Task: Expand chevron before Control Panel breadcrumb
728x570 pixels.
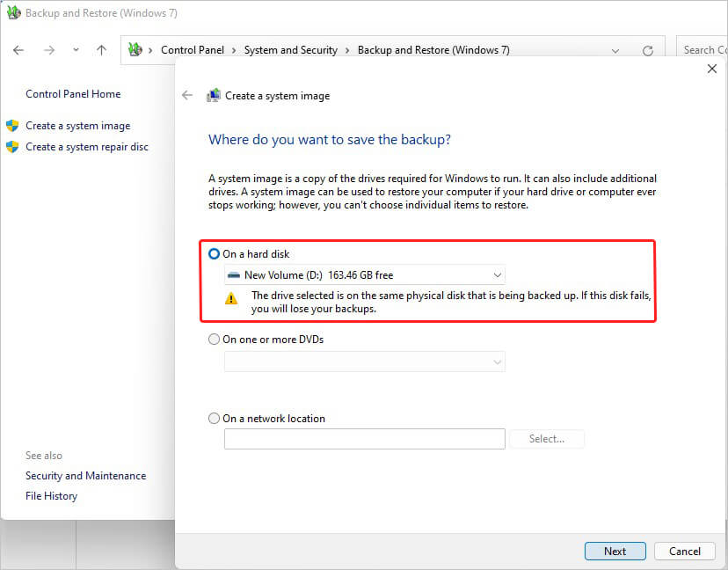Action: 150,50
